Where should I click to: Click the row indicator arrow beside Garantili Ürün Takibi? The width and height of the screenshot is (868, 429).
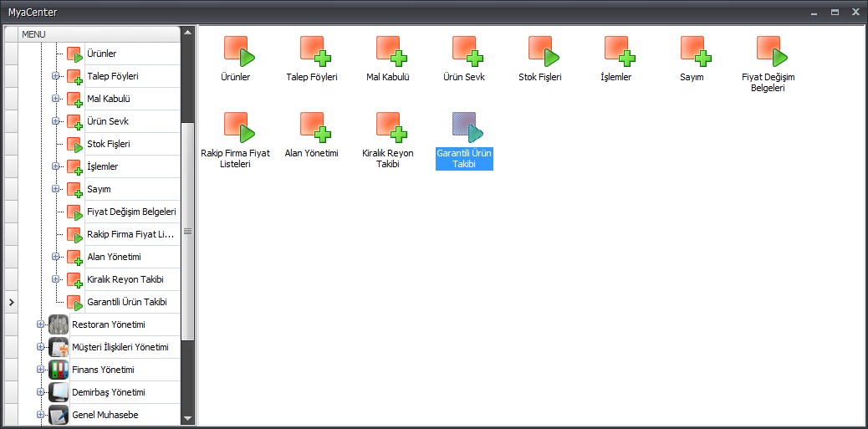11,302
